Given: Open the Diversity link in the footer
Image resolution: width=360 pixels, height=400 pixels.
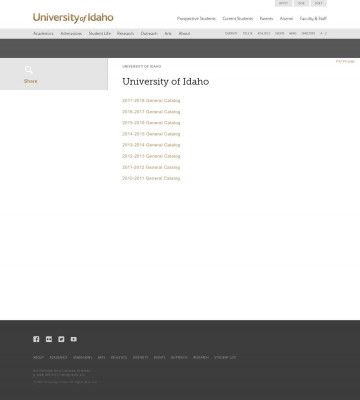Looking at the screenshot, I should click(140, 357).
